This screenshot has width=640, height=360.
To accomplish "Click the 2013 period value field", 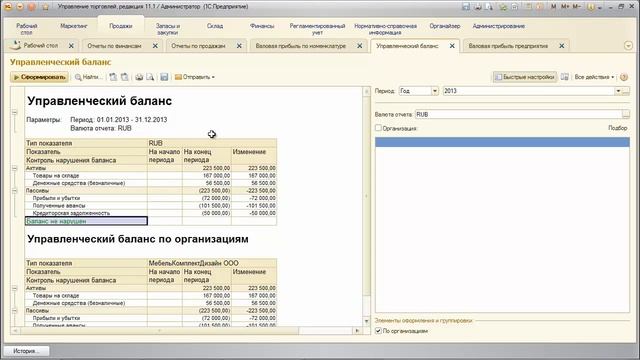I will [529, 91].
